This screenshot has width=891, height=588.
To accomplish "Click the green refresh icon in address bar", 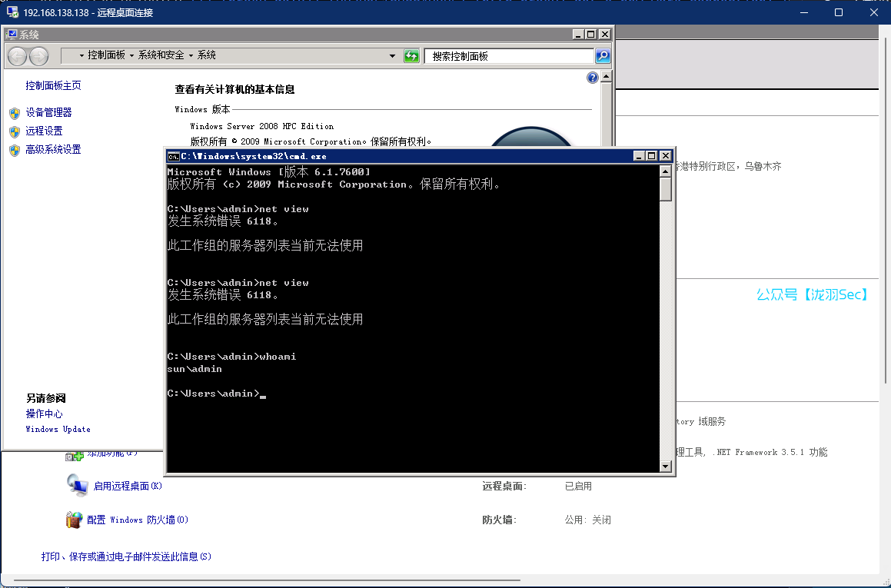I will pyautogui.click(x=411, y=56).
